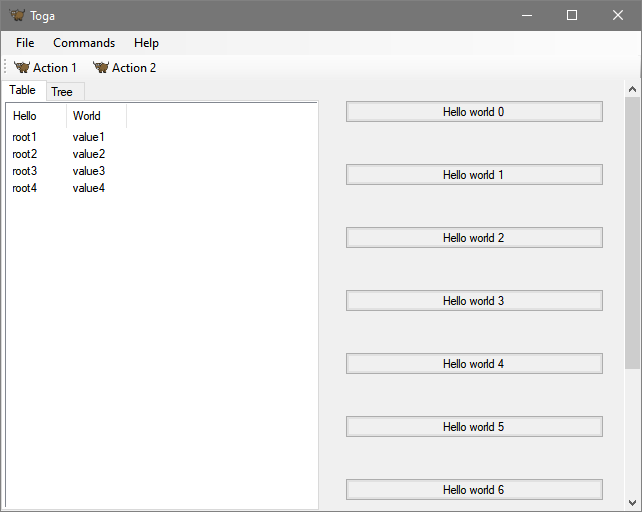Click the World column header
Image resolution: width=642 pixels, height=512 pixels.
point(96,116)
